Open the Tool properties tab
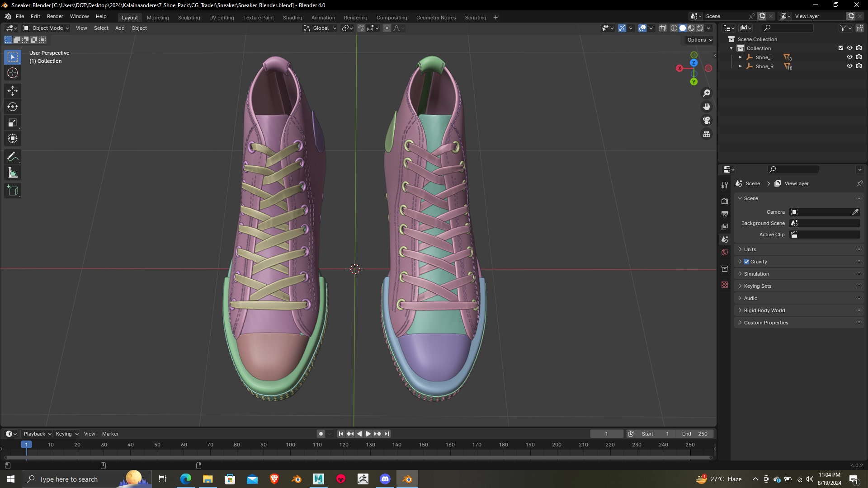868x488 pixels. point(725,185)
